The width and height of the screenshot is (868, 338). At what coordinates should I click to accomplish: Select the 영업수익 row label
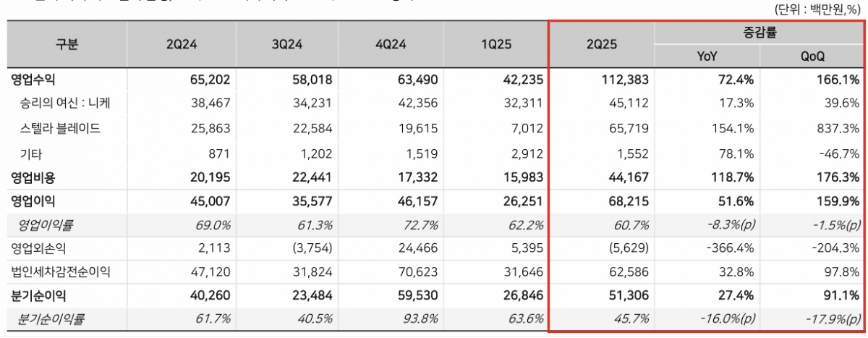click(33, 79)
